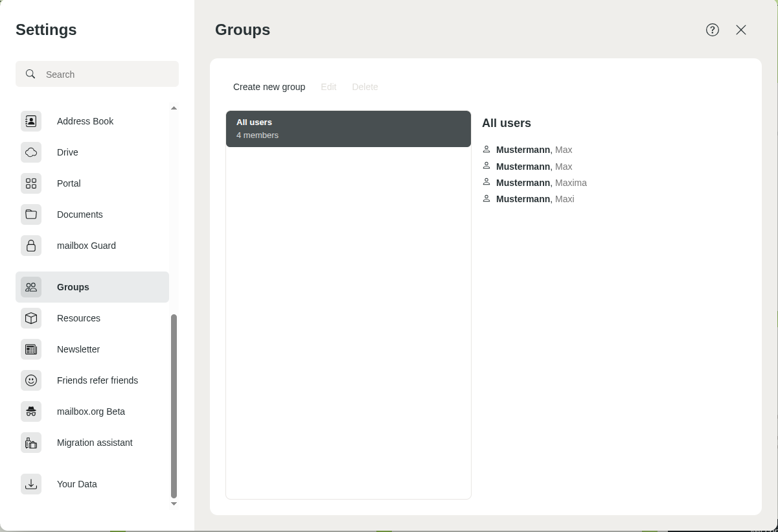Open the Migration assistant
This screenshot has width=778, height=532.
(x=95, y=443)
